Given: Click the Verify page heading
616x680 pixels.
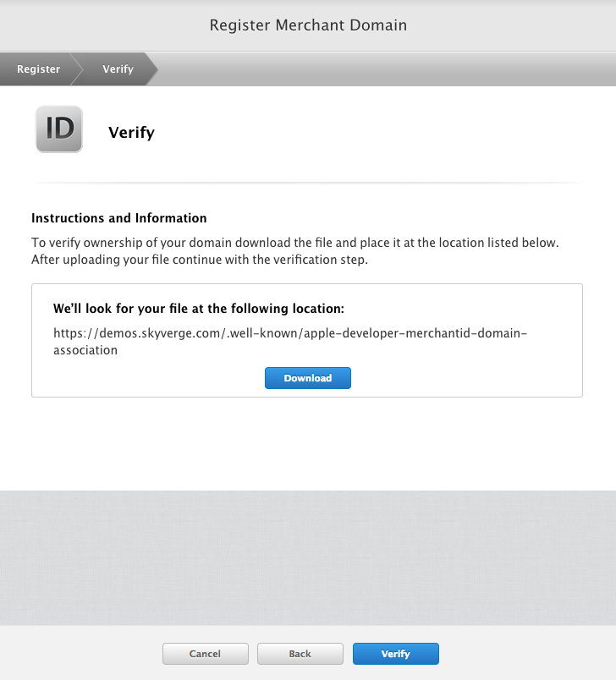Looking at the screenshot, I should [131, 133].
